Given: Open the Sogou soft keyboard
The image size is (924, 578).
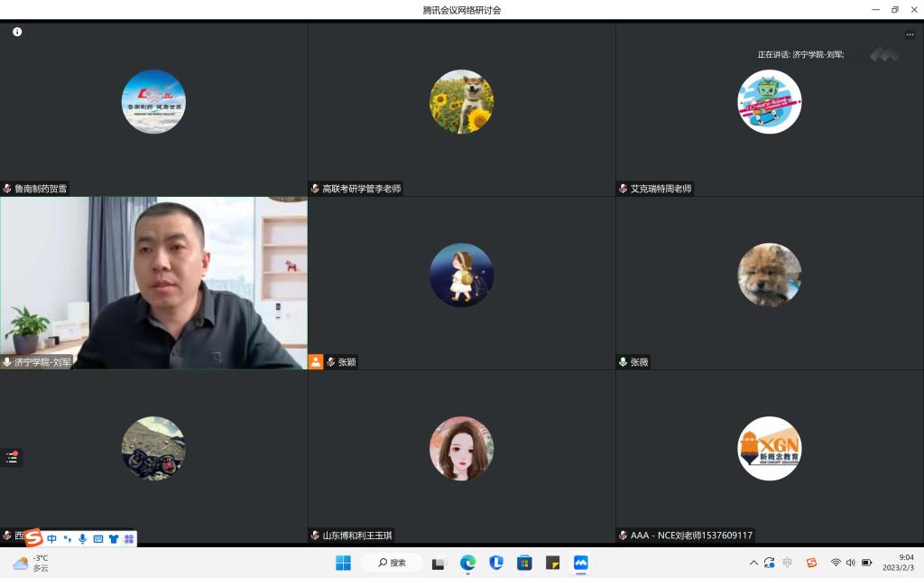Looking at the screenshot, I should pos(98,538).
